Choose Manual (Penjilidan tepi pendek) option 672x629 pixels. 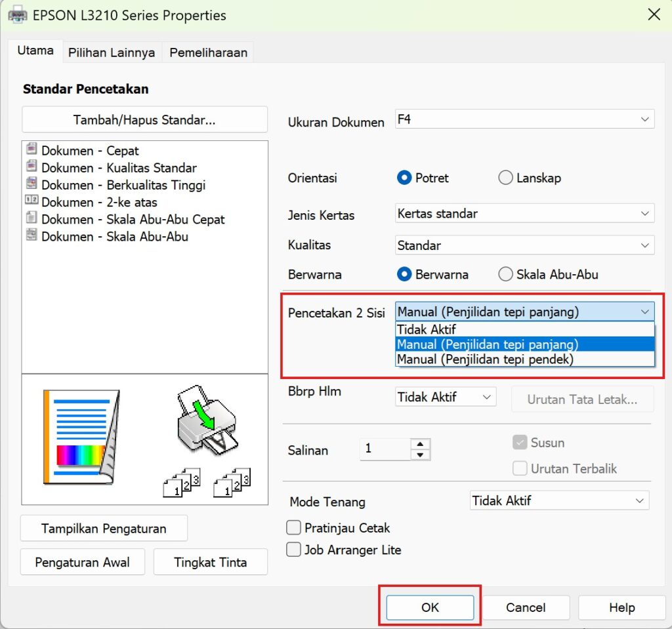coord(485,359)
